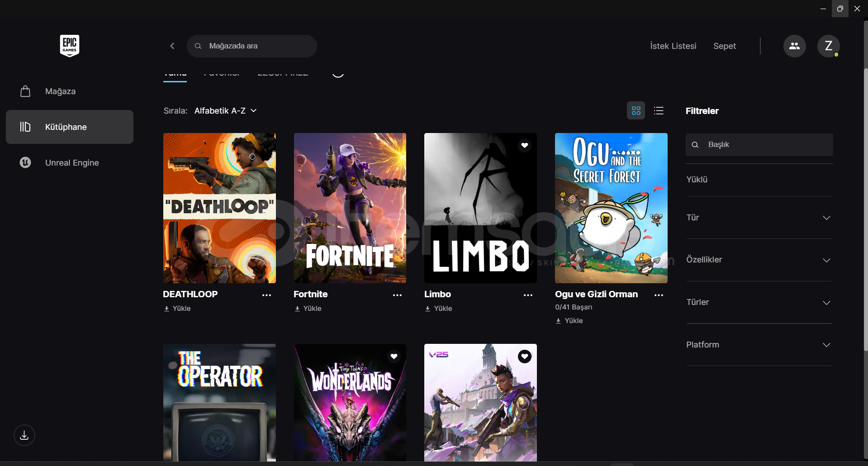Open Unreal Engine in the sidebar
The width and height of the screenshot is (868, 466).
70,162
